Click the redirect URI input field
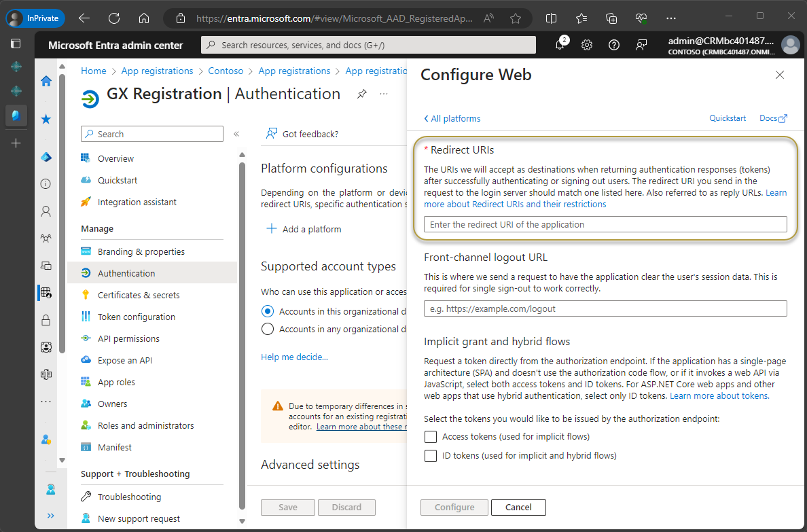 click(605, 224)
